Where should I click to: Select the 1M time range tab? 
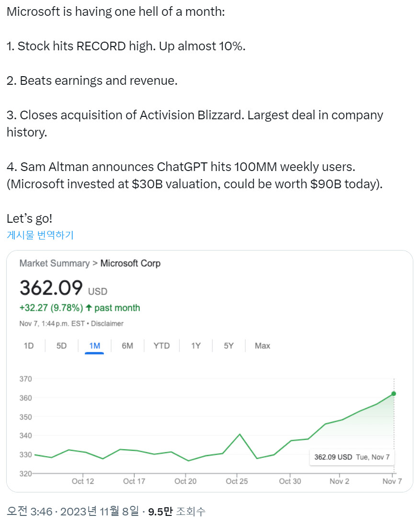(94, 346)
